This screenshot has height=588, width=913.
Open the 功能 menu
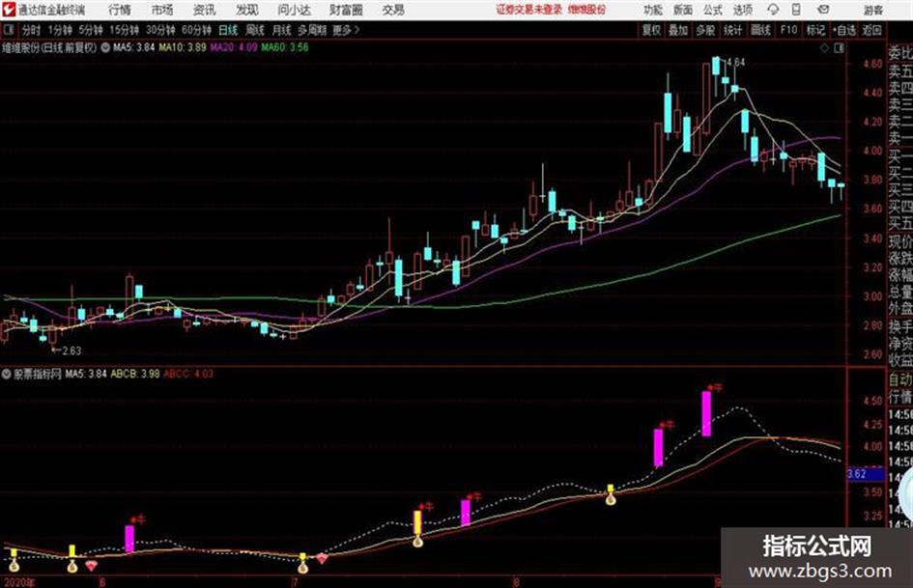coord(653,10)
